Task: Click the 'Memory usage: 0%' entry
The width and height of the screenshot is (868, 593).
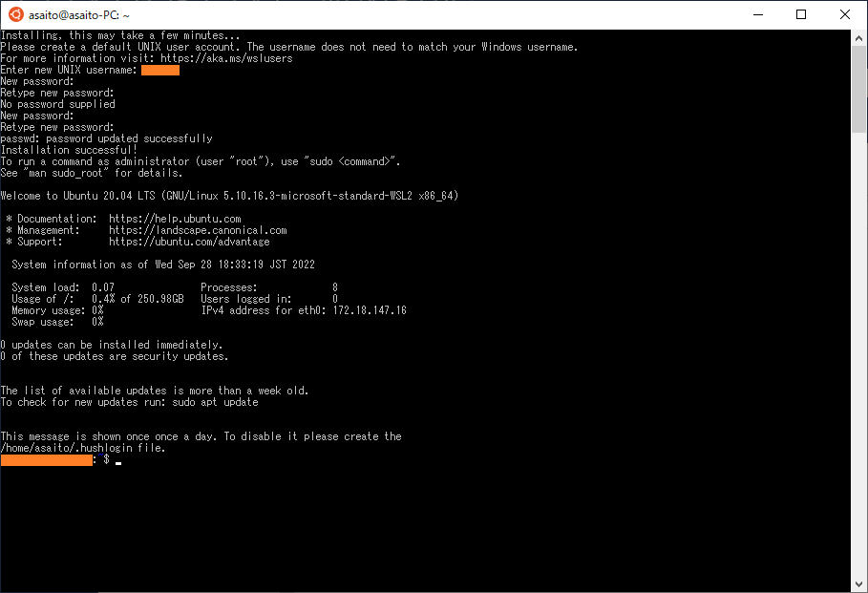Action: pyautogui.click(x=57, y=310)
